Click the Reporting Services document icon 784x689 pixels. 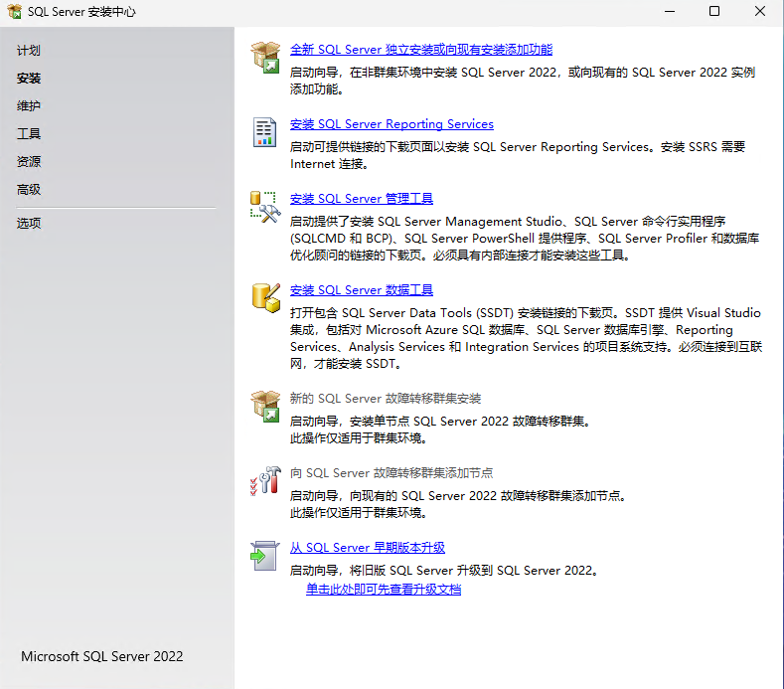[x=264, y=132]
